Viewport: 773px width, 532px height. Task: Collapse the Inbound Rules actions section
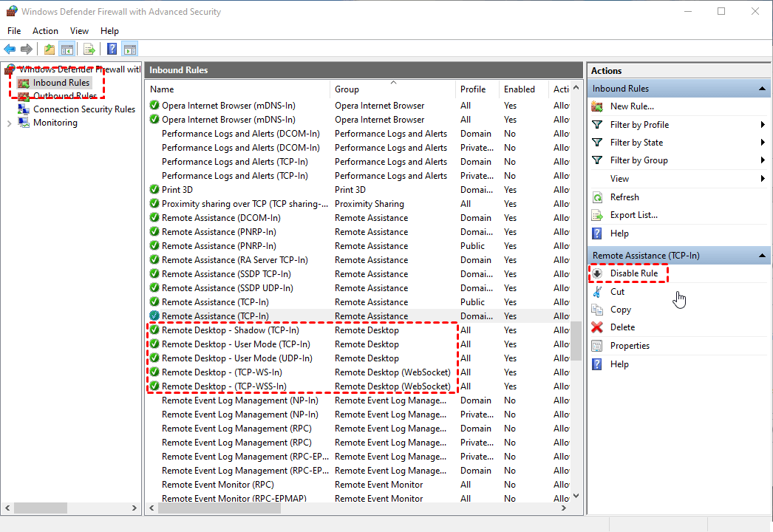pyautogui.click(x=762, y=89)
